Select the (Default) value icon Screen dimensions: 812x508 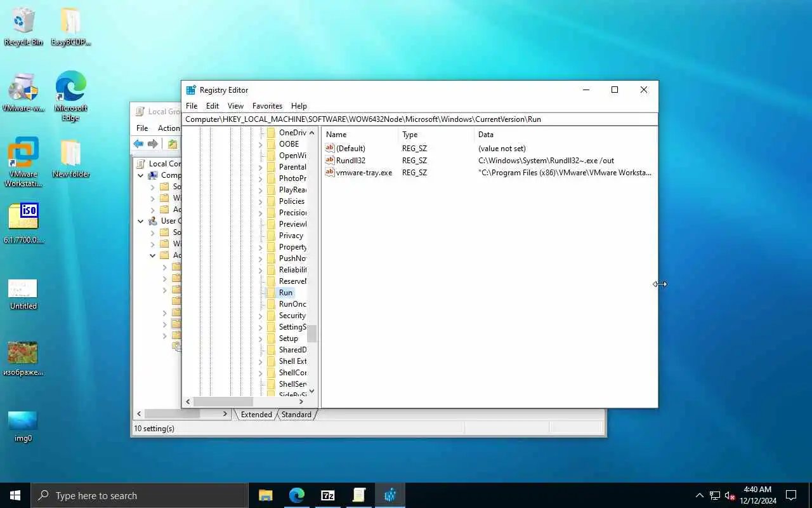329,148
